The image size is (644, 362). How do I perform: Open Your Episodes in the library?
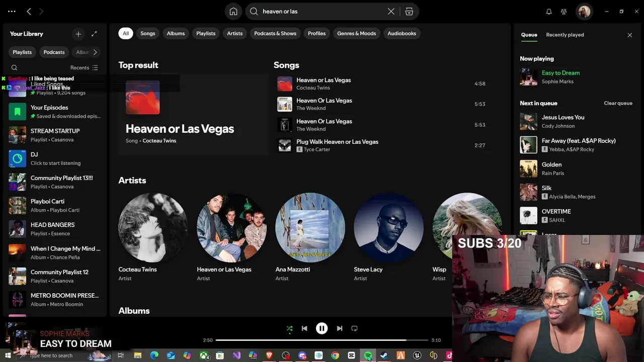(x=55, y=112)
